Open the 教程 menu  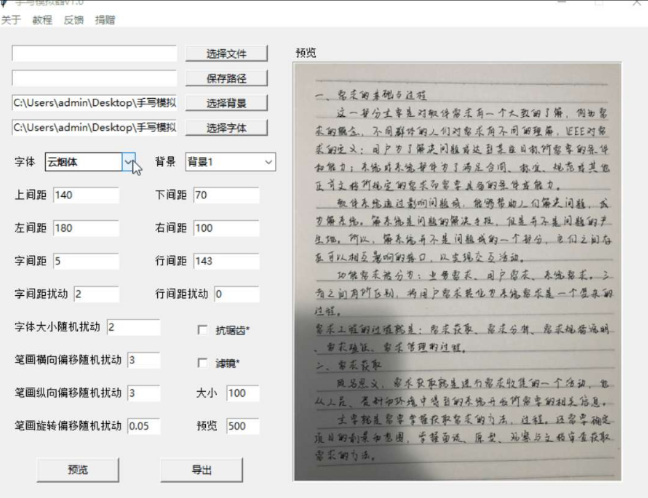pos(42,19)
